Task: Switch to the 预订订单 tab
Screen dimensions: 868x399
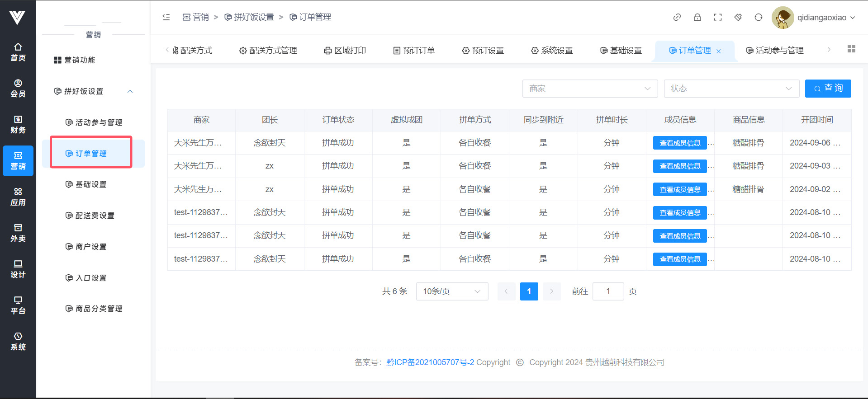Action: tap(414, 51)
